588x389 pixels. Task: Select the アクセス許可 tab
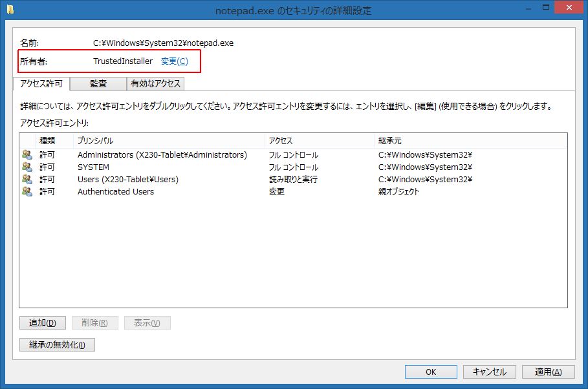tap(41, 83)
